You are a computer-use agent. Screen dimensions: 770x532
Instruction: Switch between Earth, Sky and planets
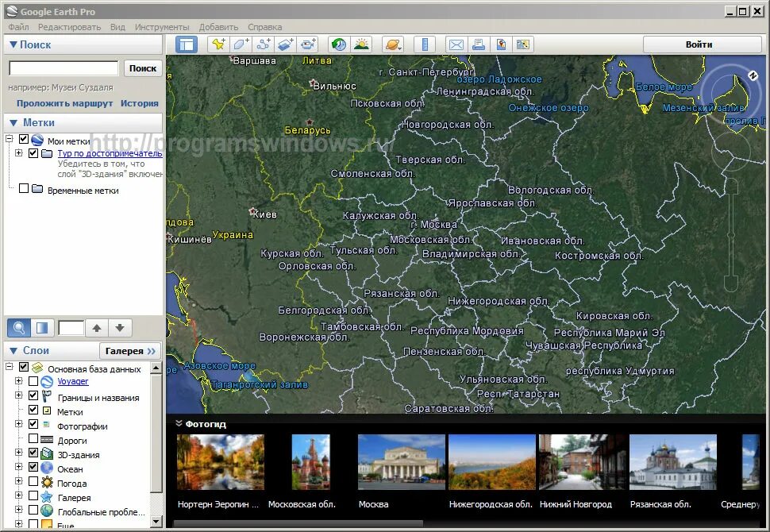click(394, 44)
